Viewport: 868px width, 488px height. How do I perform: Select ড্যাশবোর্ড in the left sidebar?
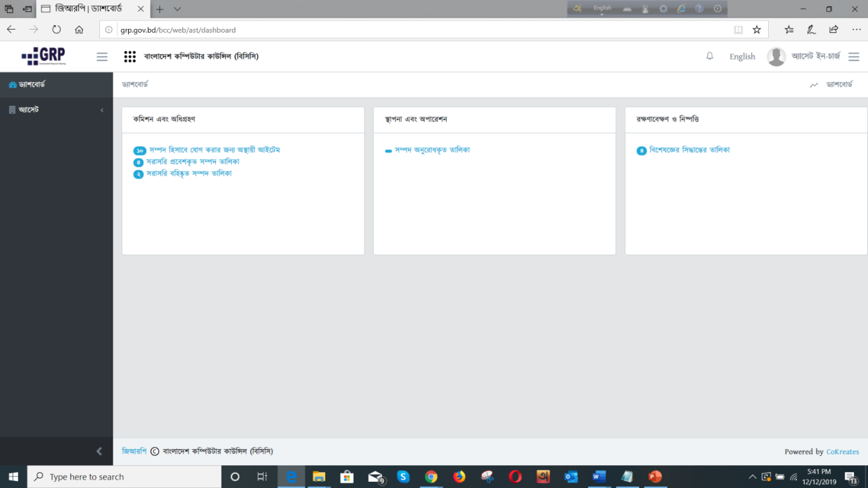32,85
